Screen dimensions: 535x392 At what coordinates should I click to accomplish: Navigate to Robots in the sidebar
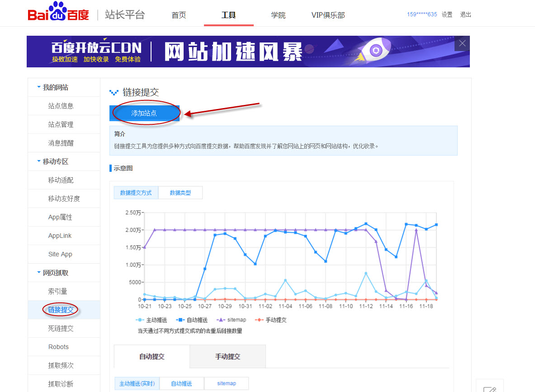coord(58,346)
